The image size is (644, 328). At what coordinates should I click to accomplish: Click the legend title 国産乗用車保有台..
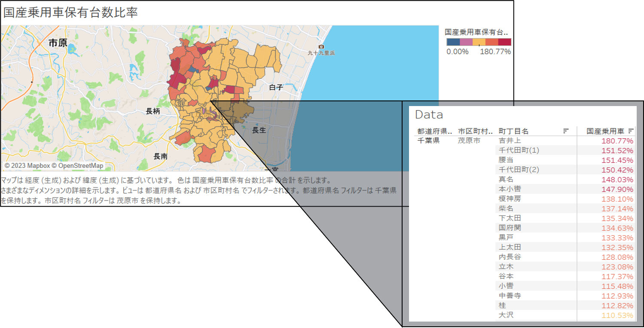tap(476, 32)
